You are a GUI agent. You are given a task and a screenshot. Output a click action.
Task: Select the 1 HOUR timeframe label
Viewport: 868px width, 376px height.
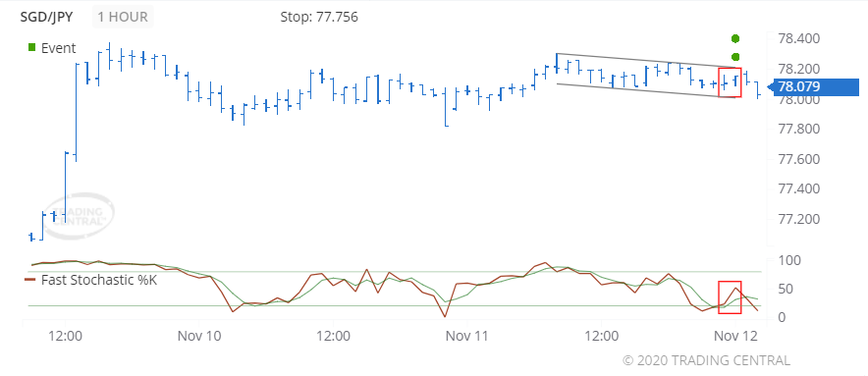123,17
